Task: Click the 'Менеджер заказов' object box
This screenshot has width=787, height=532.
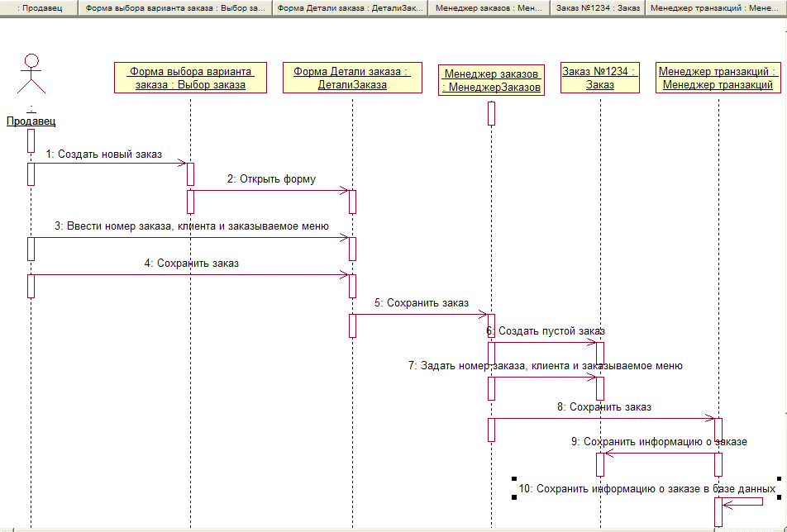Action: 492,81
